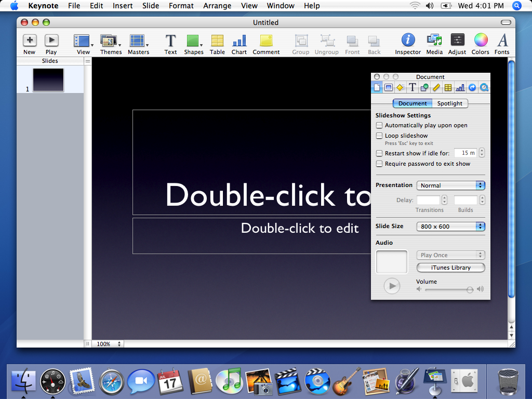Select Document inspector icon
This screenshot has width=532, height=399.
[377, 87]
